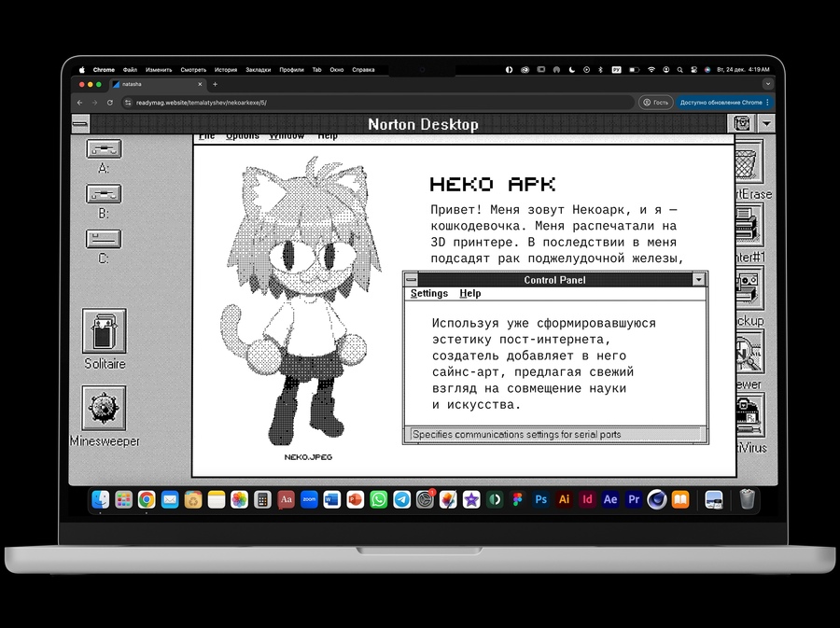Launch the Minesweeper icon
This screenshot has width=840, height=628.
pyautogui.click(x=104, y=408)
